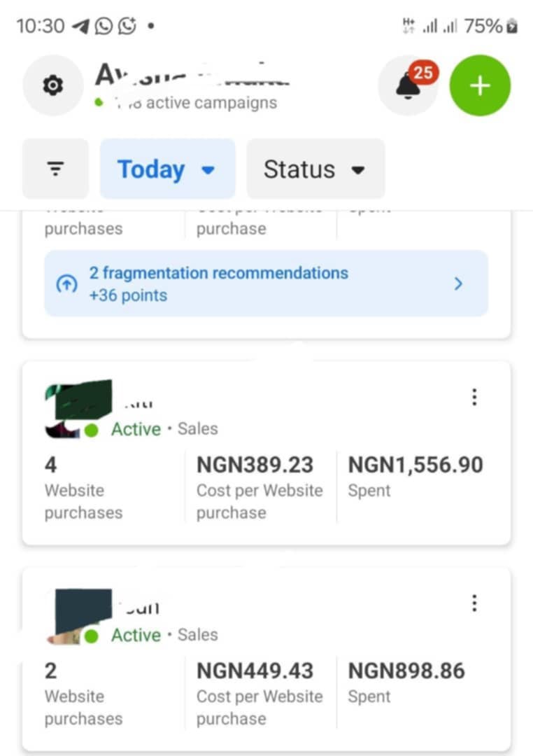Tap the upward arrow recommendation icon
This screenshot has height=756, width=533.
pos(66,283)
